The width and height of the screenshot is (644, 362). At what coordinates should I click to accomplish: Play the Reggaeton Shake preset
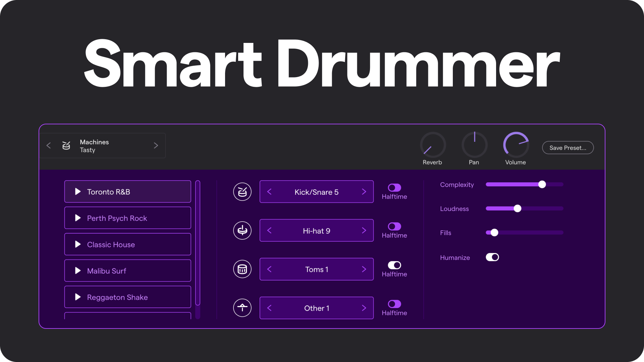[x=78, y=297]
